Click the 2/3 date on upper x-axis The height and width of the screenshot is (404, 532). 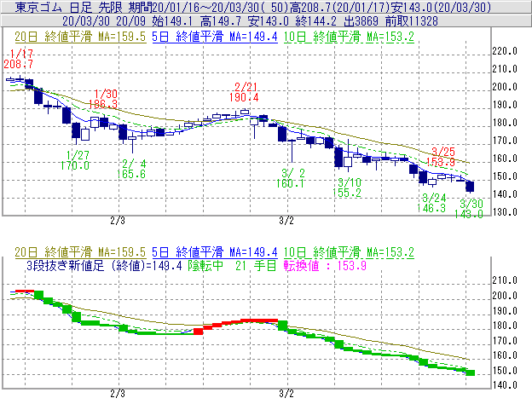point(118,221)
